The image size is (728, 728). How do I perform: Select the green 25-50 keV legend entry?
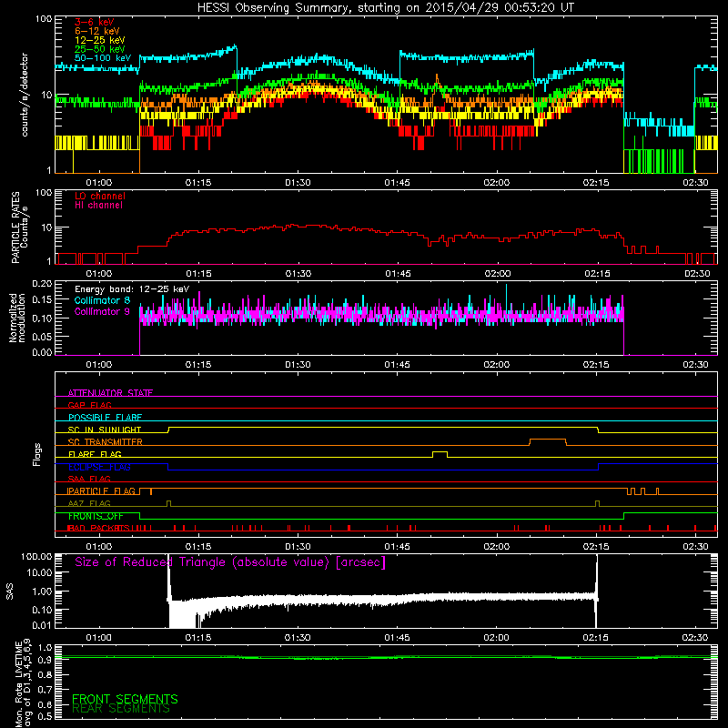point(100,49)
